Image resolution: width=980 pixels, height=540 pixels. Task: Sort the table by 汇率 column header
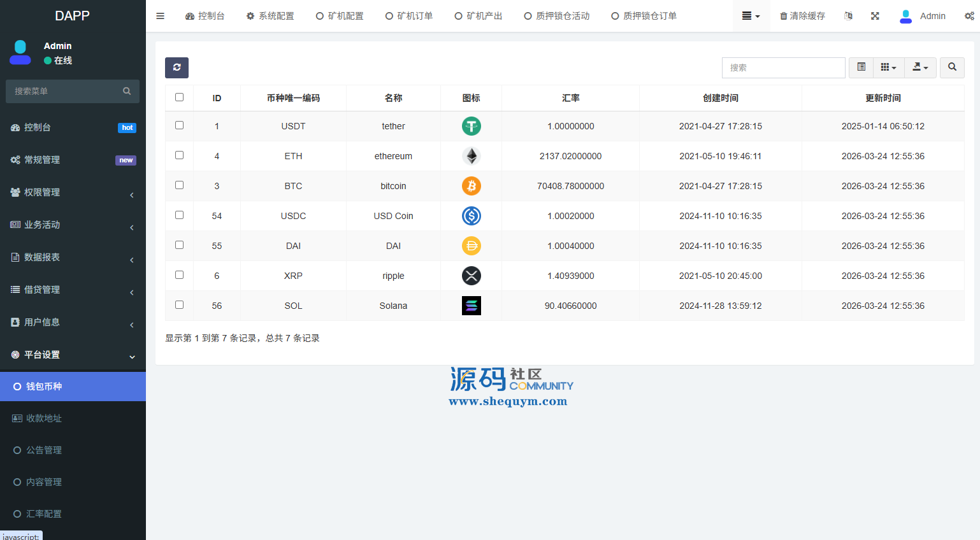[x=570, y=98]
